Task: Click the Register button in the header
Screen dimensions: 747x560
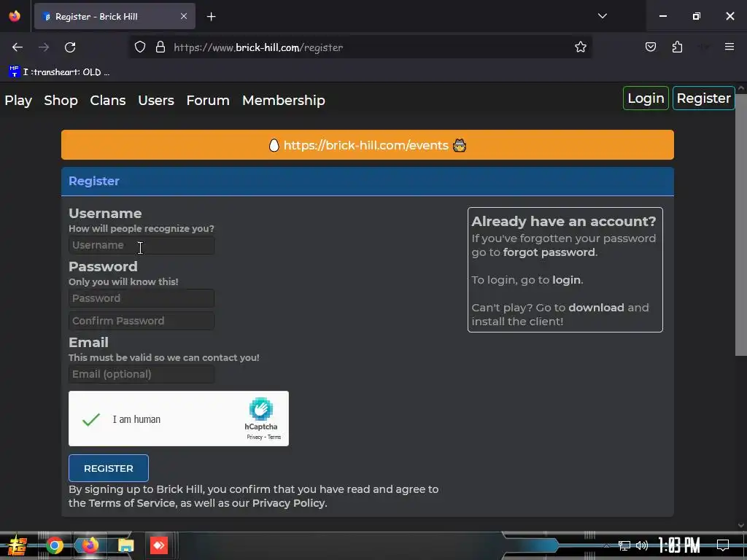Action: [x=704, y=98]
